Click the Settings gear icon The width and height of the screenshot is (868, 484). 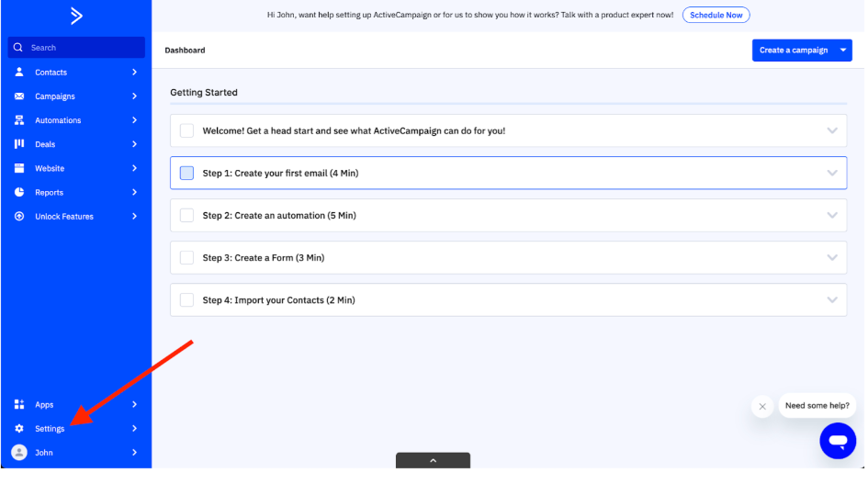[19, 429]
